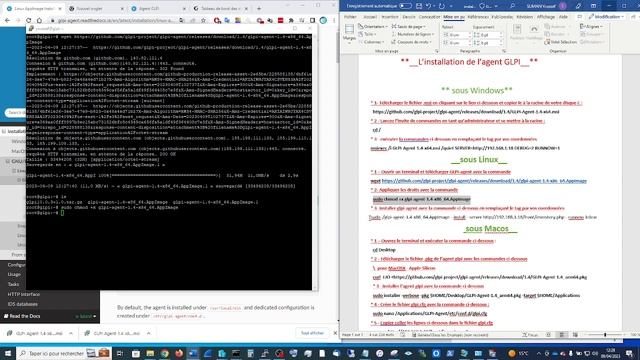Click 'Tasks' in docs sidebar
The image size is (640, 360).
[x=13, y=284]
